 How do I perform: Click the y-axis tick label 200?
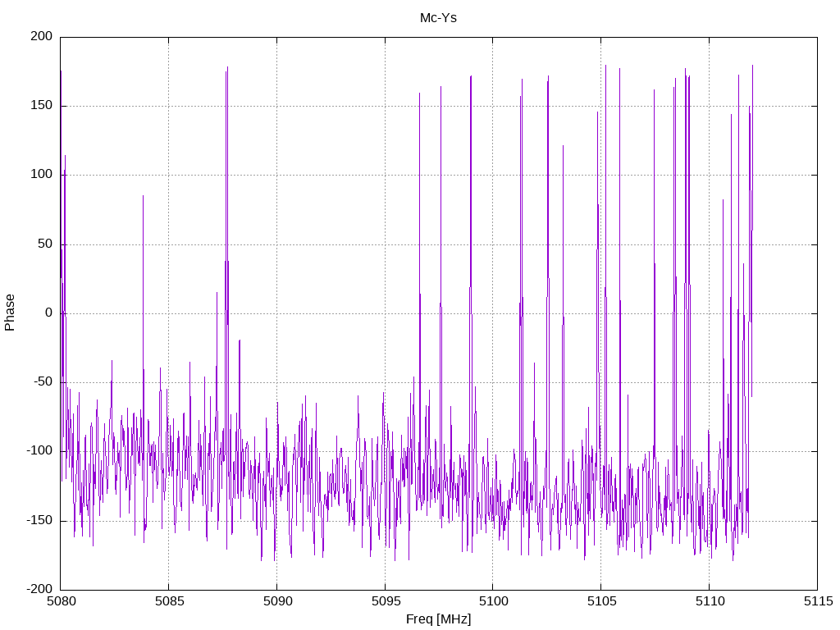coord(42,36)
